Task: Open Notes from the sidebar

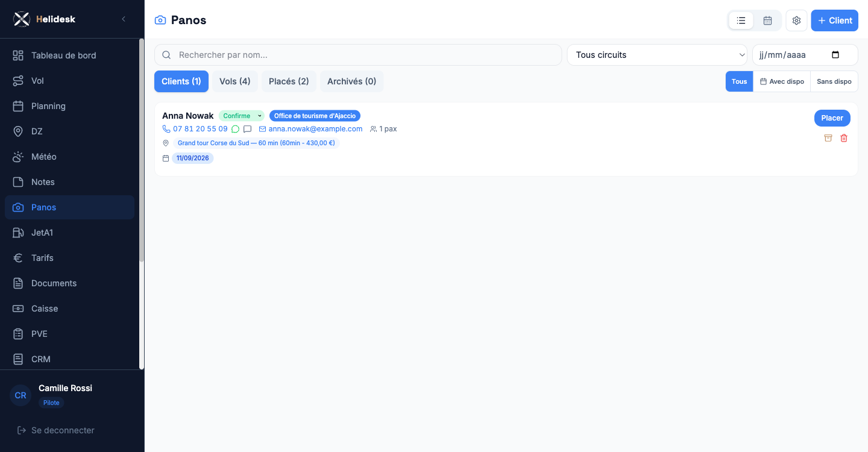Action: click(69, 182)
